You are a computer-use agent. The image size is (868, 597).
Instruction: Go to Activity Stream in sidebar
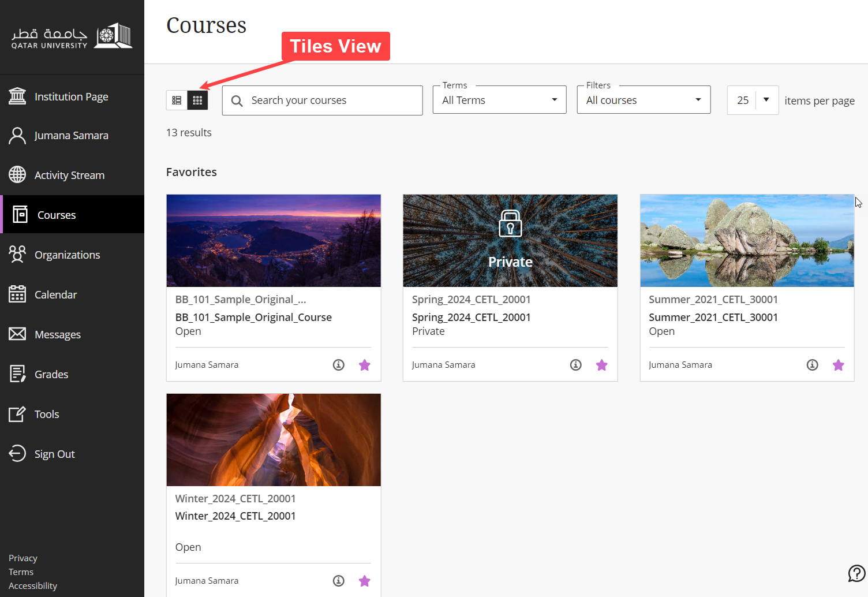[x=69, y=175]
